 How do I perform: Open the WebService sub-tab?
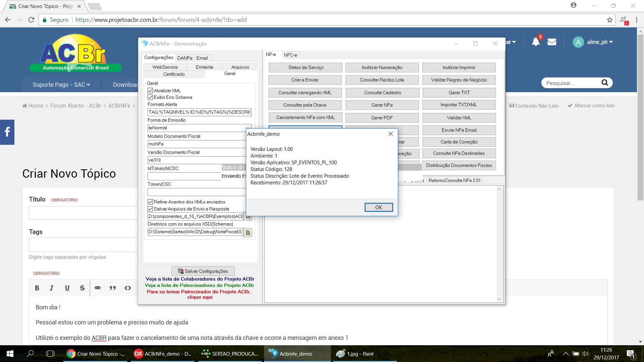click(165, 67)
